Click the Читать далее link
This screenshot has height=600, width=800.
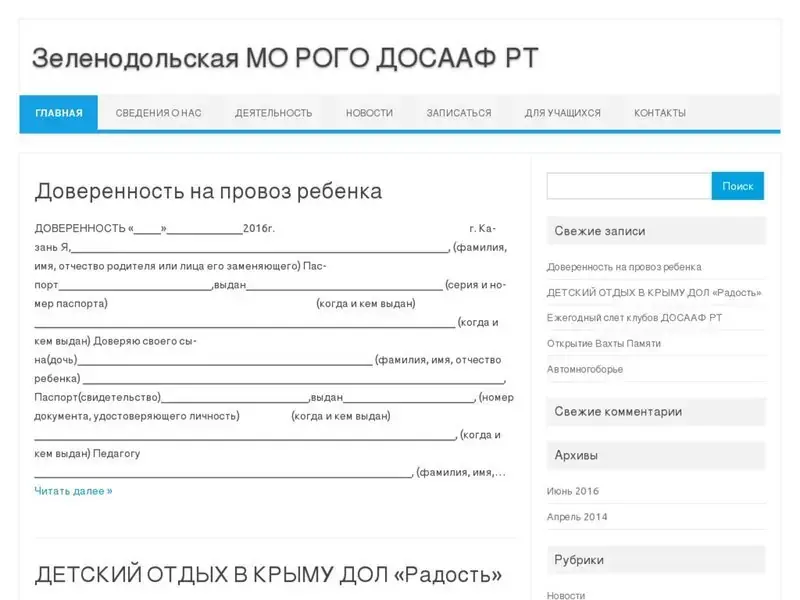[x=73, y=491]
